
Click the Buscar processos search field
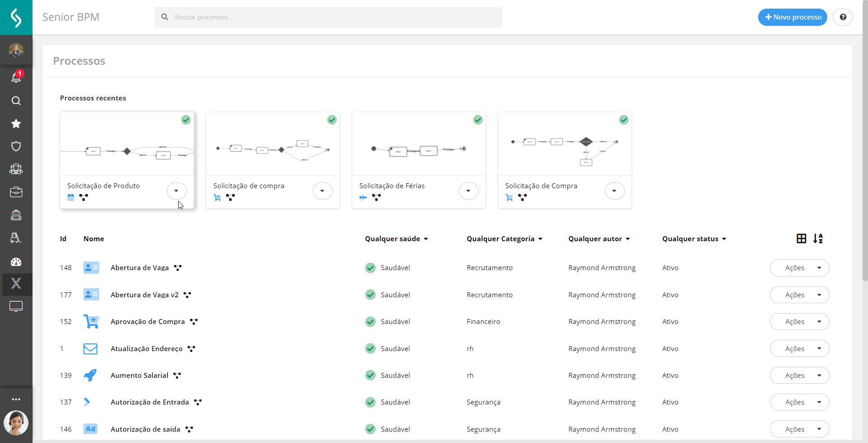(x=328, y=17)
